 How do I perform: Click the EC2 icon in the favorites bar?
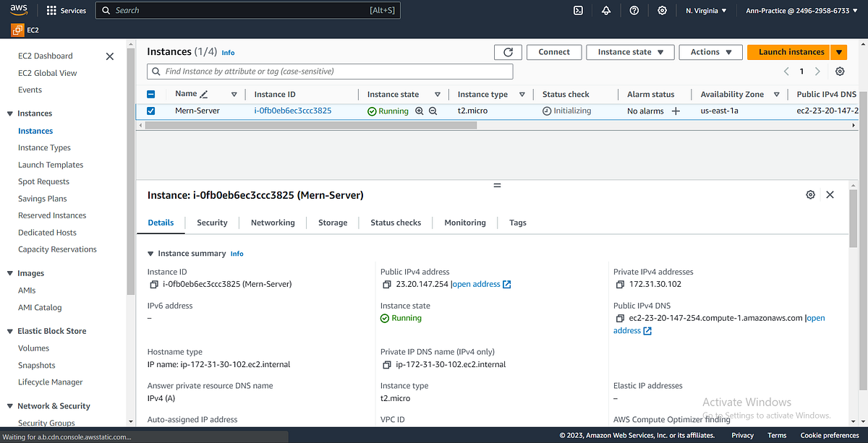click(x=17, y=30)
